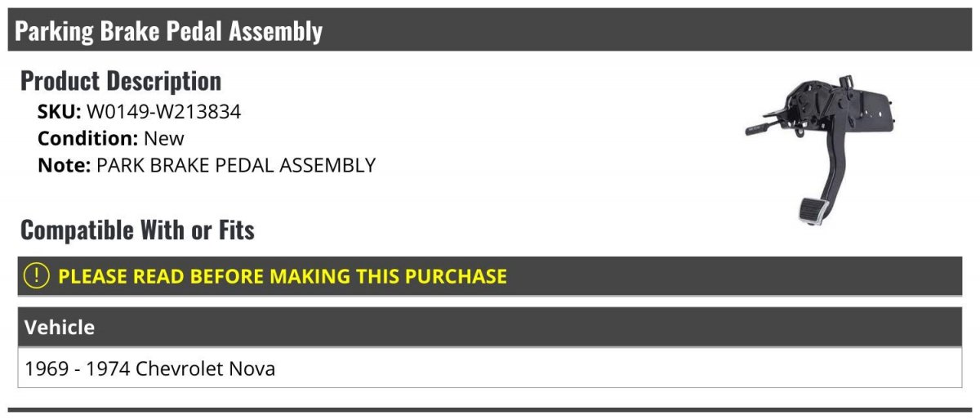Click the yellow exclamation warning icon
Screen dimensions: 980x420
(37, 275)
